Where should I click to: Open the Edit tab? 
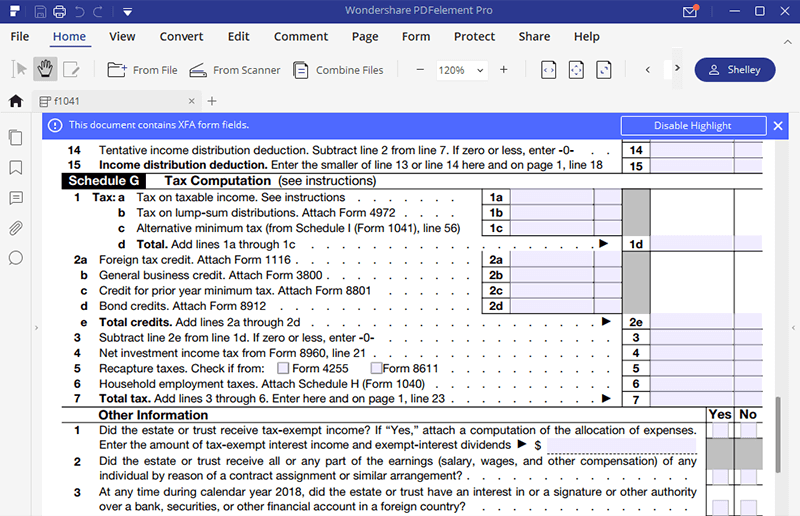tap(238, 37)
